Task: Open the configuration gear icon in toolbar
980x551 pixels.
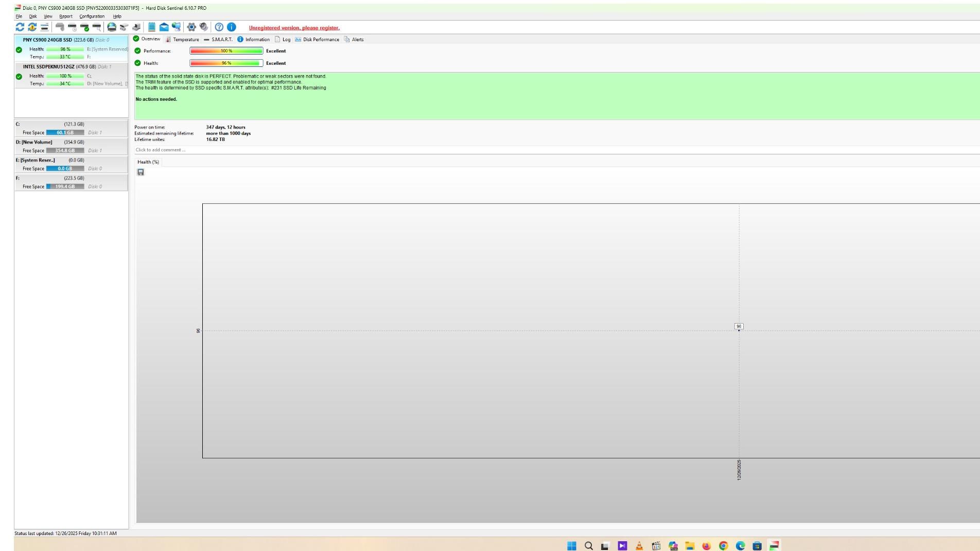Action: 191,27
